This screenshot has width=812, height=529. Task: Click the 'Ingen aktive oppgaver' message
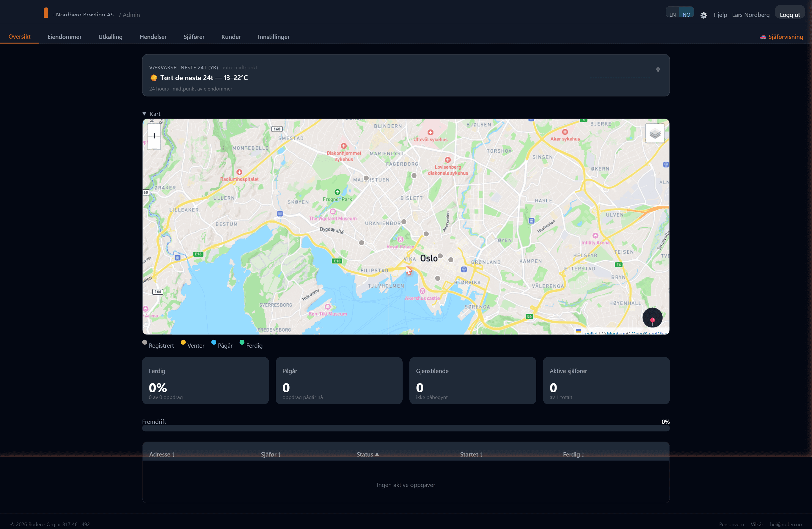click(x=406, y=485)
